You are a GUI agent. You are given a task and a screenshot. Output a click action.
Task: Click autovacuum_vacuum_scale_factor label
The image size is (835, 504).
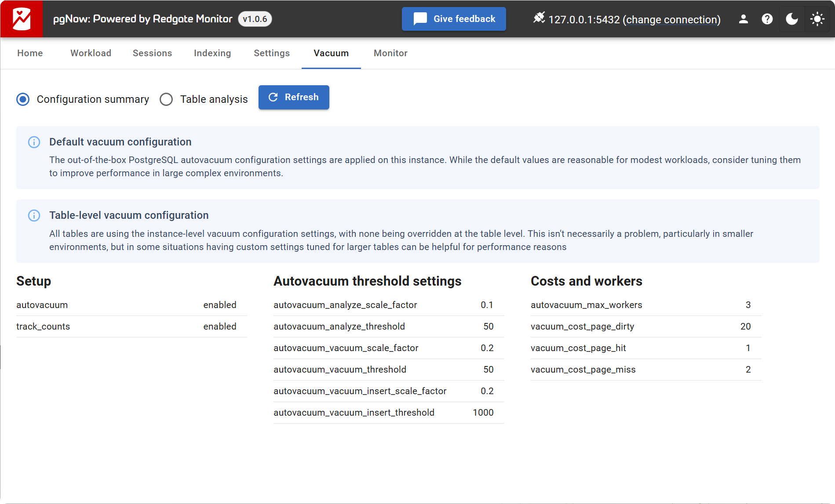[346, 348]
